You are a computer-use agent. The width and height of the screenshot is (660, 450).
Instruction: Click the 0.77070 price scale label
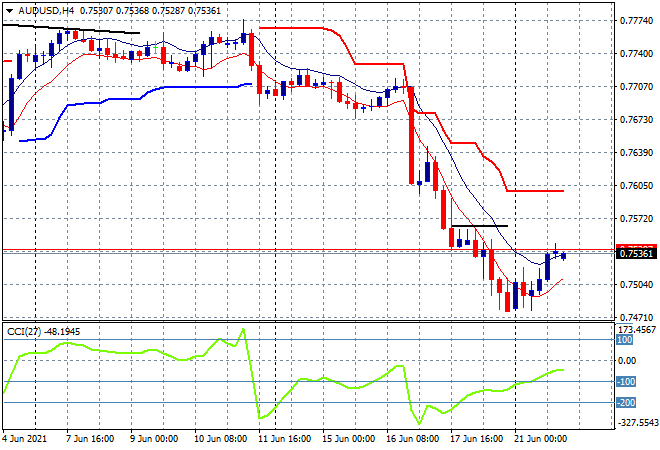tap(636, 87)
